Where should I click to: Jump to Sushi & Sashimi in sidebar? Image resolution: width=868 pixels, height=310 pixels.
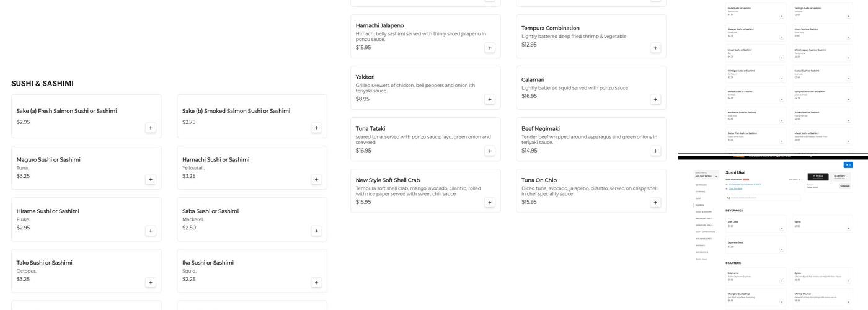pos(703,211)
